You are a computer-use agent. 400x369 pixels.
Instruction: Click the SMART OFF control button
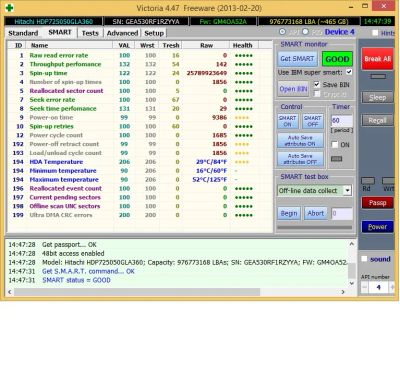pyautogui.click(x=313, y=121)
